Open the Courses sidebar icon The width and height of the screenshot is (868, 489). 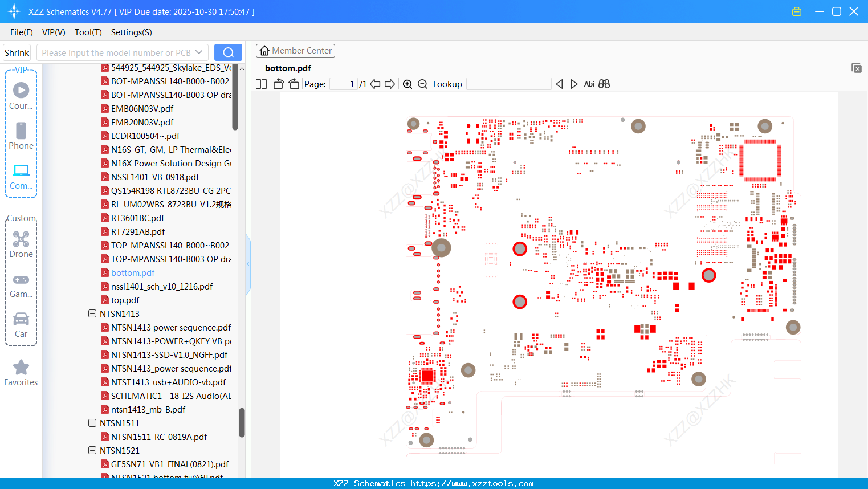pos(21,96)
